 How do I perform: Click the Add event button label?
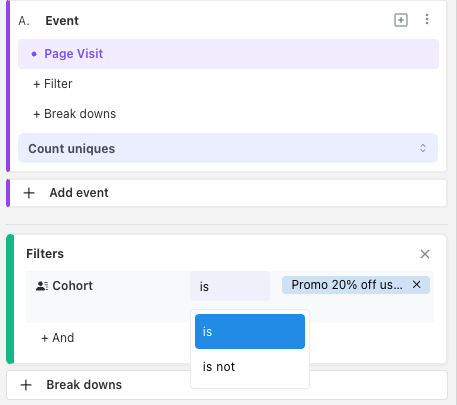click(x=79, y=193)
